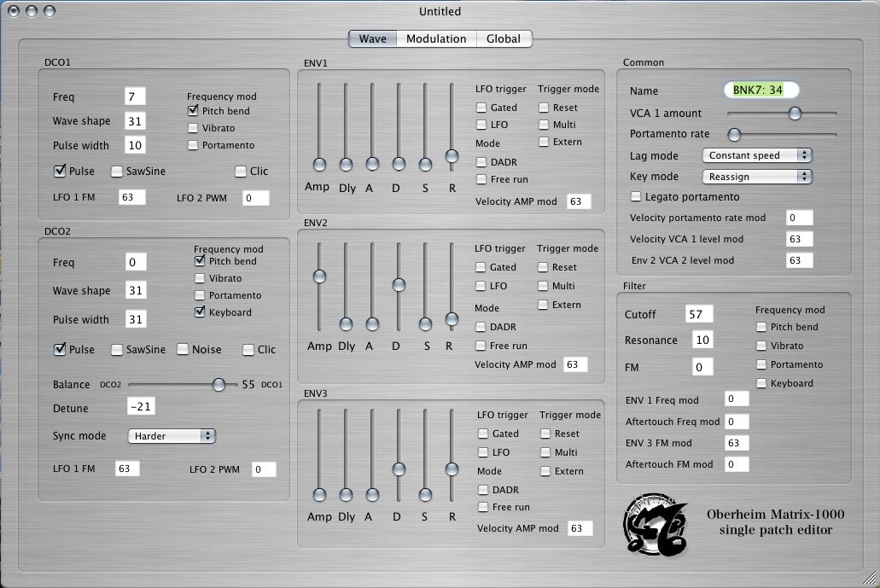Click the DCO2 Detune value field
This screenshot has height=588, width=880.
pos(141,407)
